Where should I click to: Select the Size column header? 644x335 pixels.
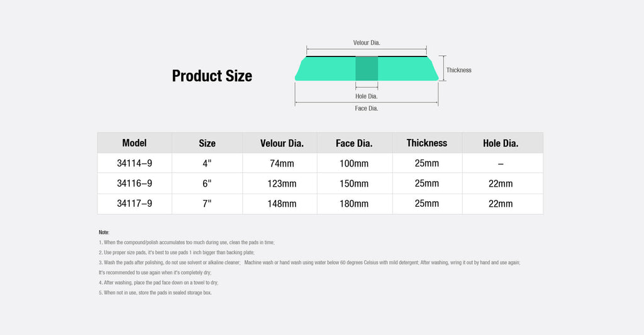coord(207,143)
